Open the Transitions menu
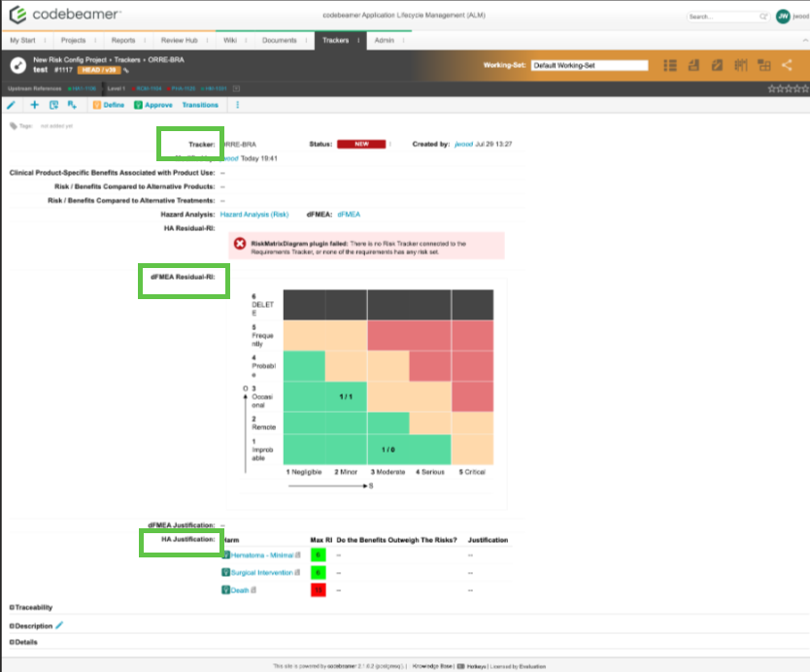 pyautogui.click(x=200, y=105)
